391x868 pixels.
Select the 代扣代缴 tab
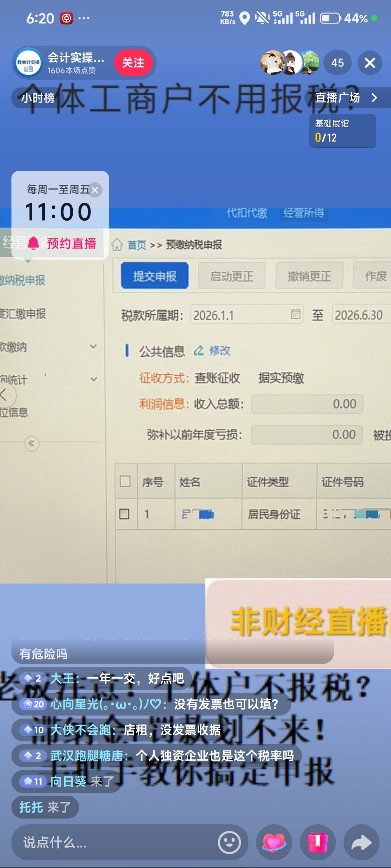pyautogui.click(x=247, y=213)
